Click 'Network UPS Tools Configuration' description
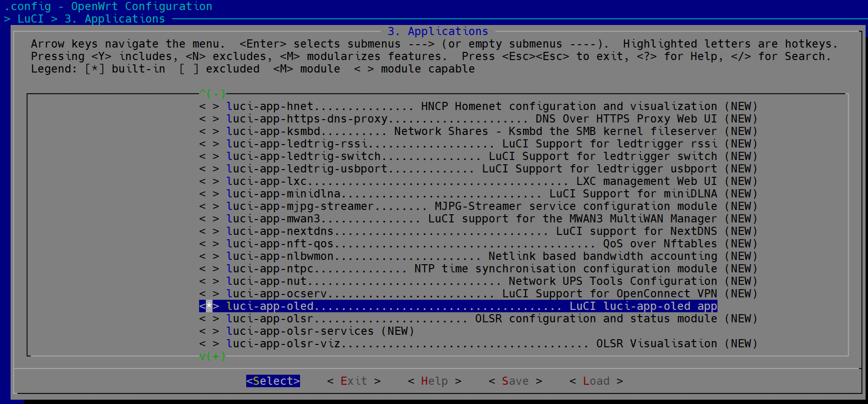Viewport: 868px width, 404px height. pos(613,281)
